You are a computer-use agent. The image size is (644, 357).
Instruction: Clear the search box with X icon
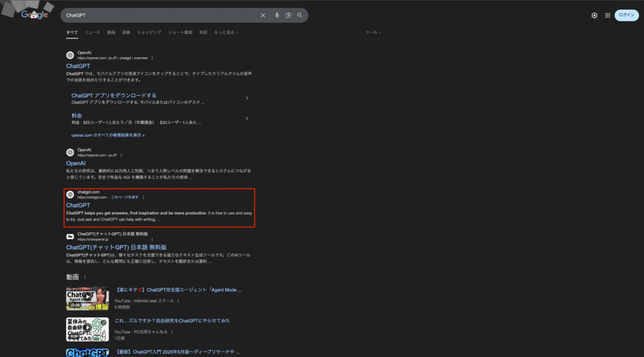[263, 15]
